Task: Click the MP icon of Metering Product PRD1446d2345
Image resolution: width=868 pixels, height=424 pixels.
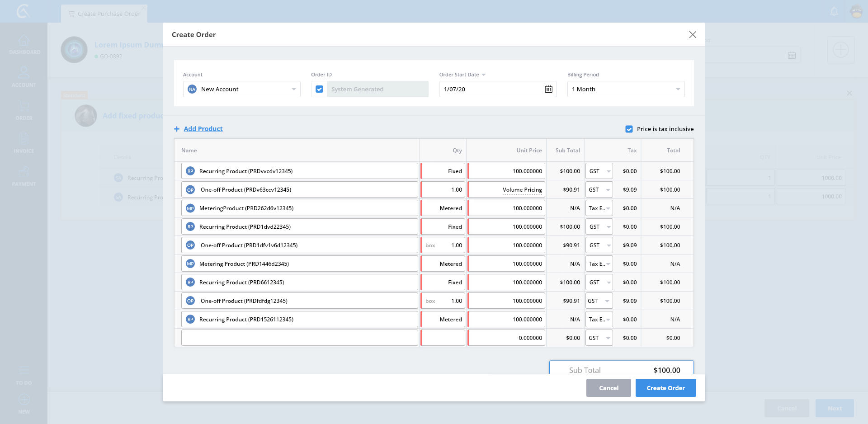Action: coord(190,264)
